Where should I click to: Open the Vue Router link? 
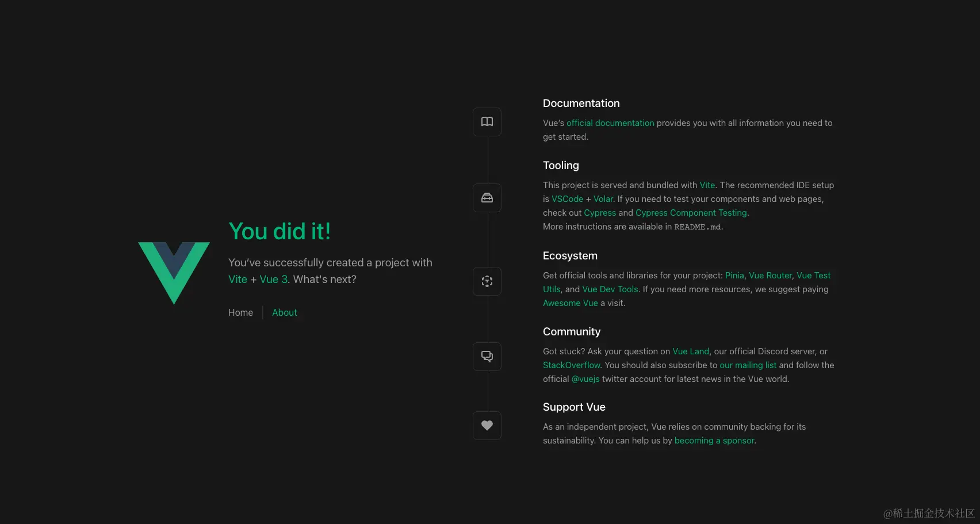[x=770, y=276]
